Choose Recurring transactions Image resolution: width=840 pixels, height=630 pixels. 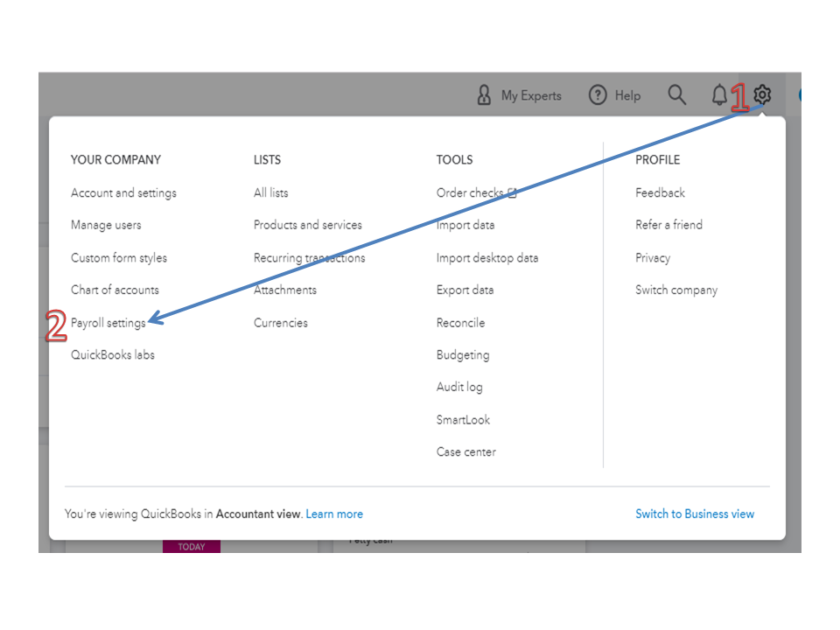pyautogui.click(x=309, y=258)
